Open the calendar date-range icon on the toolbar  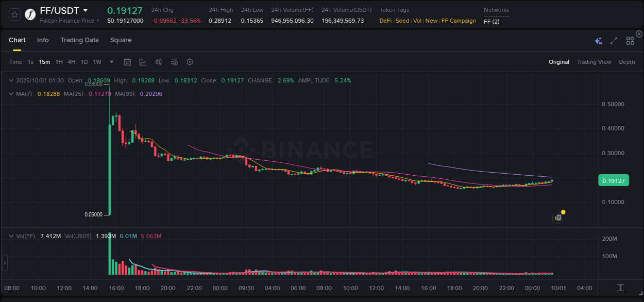pyautogui.click(x=127, y=62)
